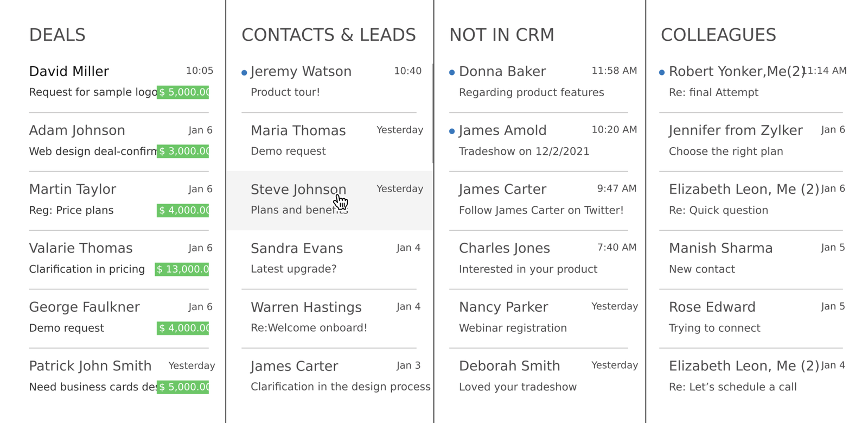Image resolution: width=868 pixels, height=423 pixels.
Task: Click Martin Taylor's $4,000.00 deal badge
Action: pos(183,210)
